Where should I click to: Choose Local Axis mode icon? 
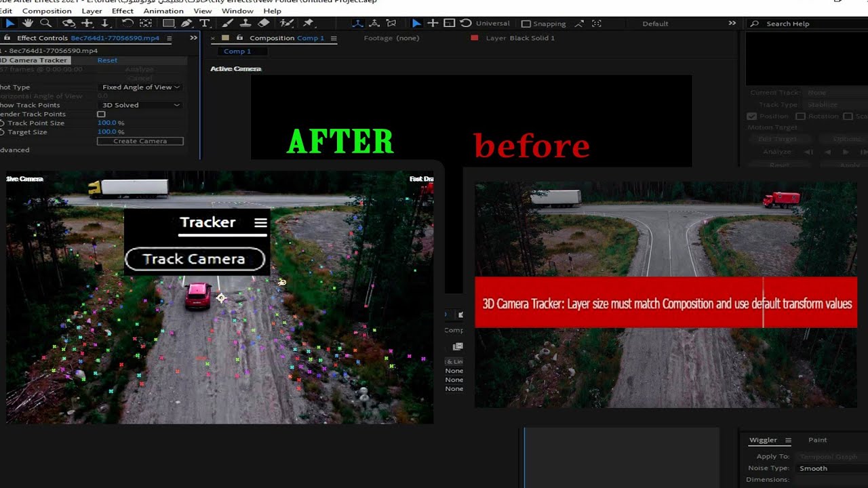[x=357, y=23]
